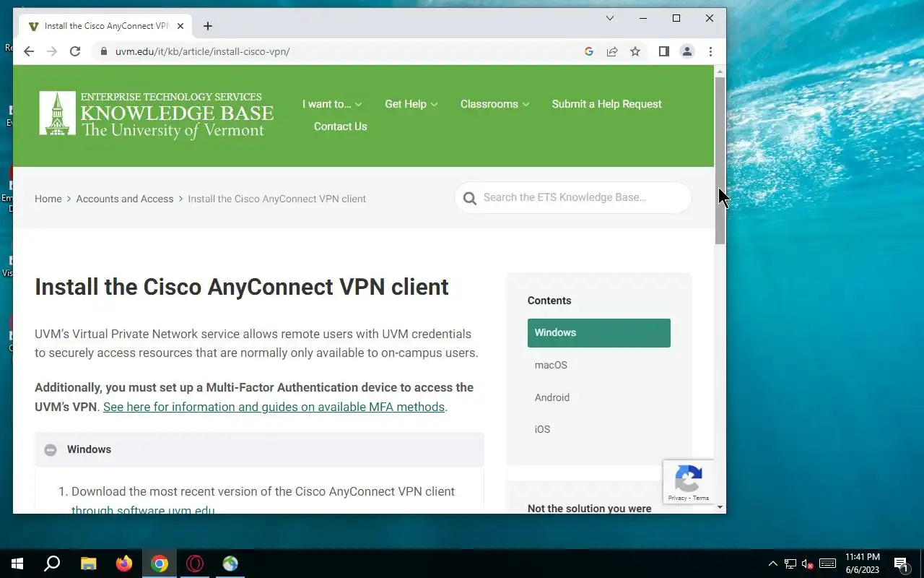Open a new tab with plus button

(208, 26)
